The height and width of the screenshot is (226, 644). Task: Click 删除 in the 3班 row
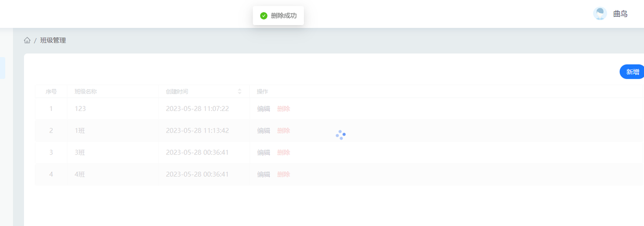[284, 152]
